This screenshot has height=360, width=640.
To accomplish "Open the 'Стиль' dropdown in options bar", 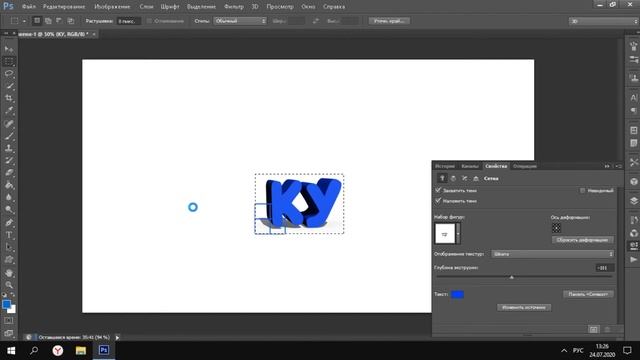I will 240,21.
